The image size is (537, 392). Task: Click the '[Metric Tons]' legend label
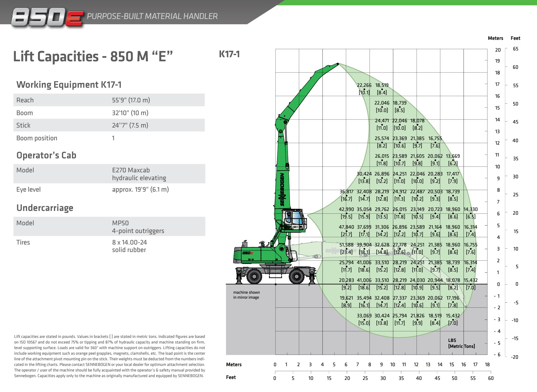[462, 346]
